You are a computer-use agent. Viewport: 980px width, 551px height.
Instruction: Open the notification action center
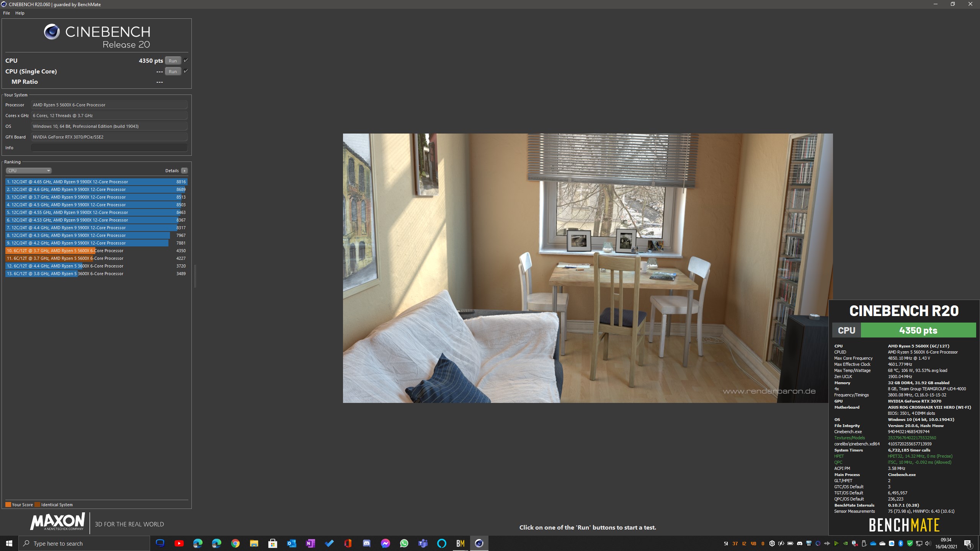[x=969, y=544]
